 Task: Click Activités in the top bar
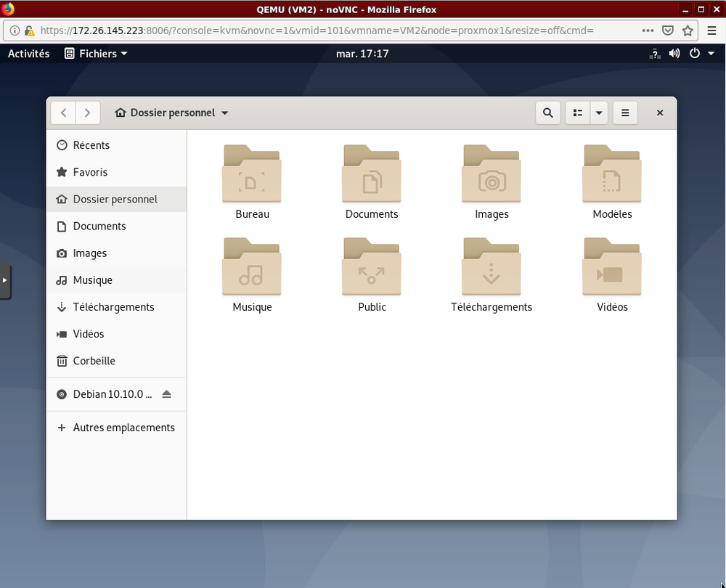point(29,54)
